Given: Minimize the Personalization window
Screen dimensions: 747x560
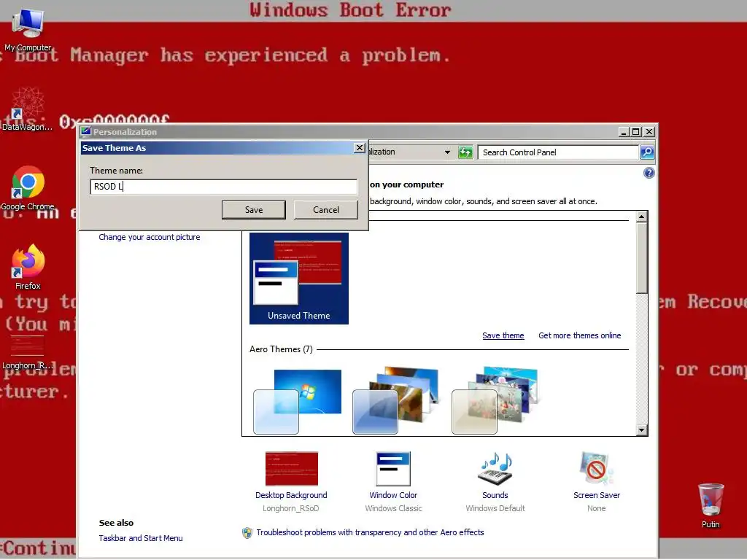Looking at the screenshot, I should pyautogui.click(x=624, y=132).
